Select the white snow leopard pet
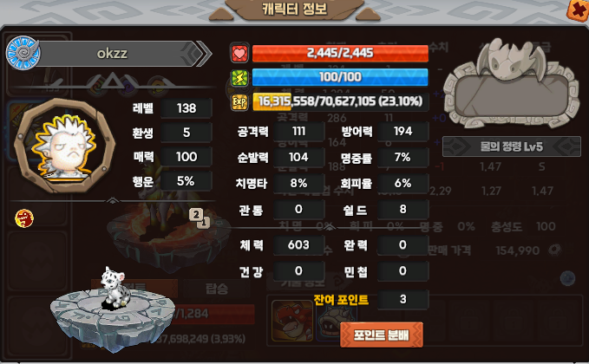 click(x=115, y=288)
